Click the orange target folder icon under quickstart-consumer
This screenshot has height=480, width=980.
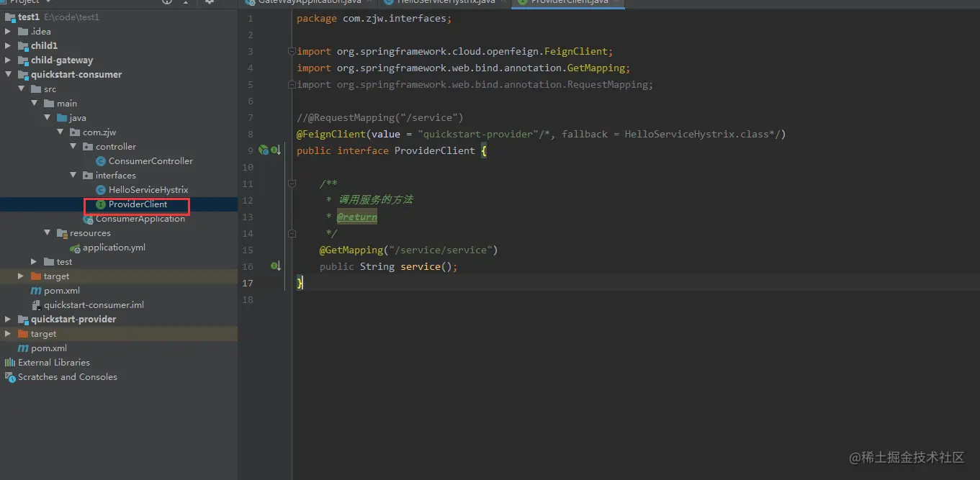coord(36,276)
